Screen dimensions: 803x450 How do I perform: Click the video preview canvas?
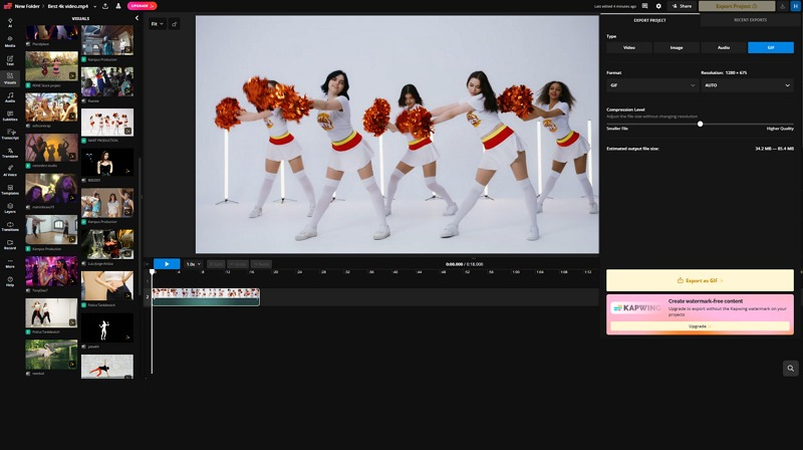point(397,134)
